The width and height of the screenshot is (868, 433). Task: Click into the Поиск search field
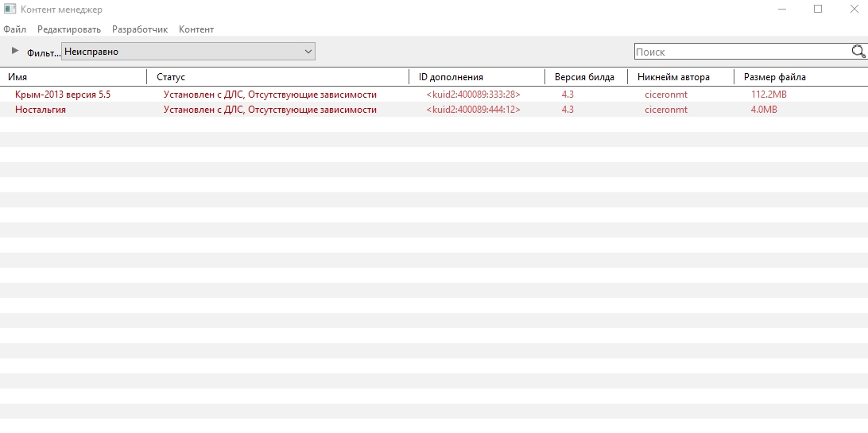tap(739, 52)
